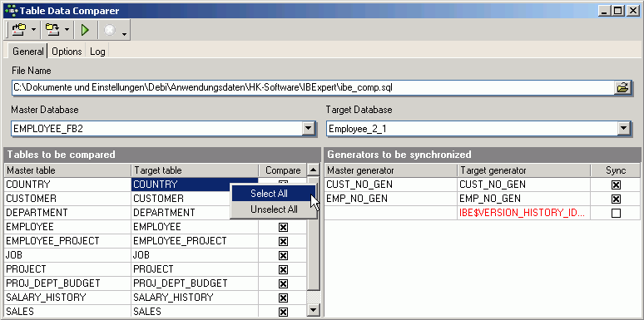This screenshot has width=644, height=320.
Task: Click the Sync column header
Action: (616, 170)
